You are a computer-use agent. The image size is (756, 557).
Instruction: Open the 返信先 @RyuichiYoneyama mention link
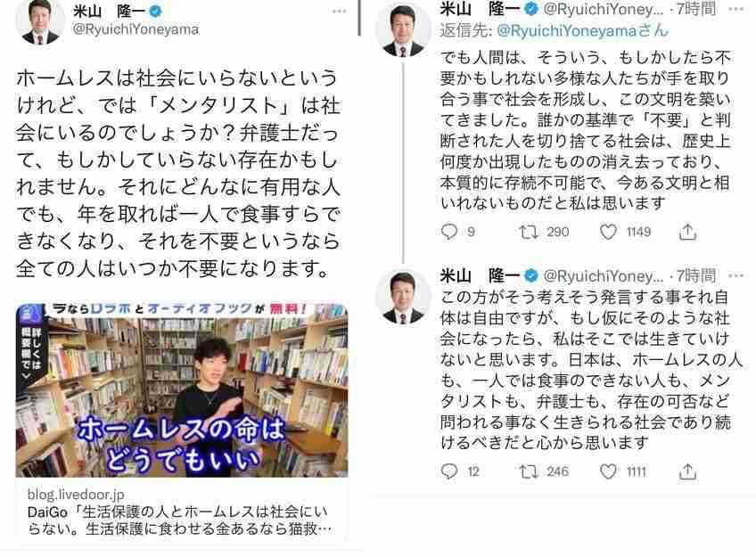tap(582, 31)
